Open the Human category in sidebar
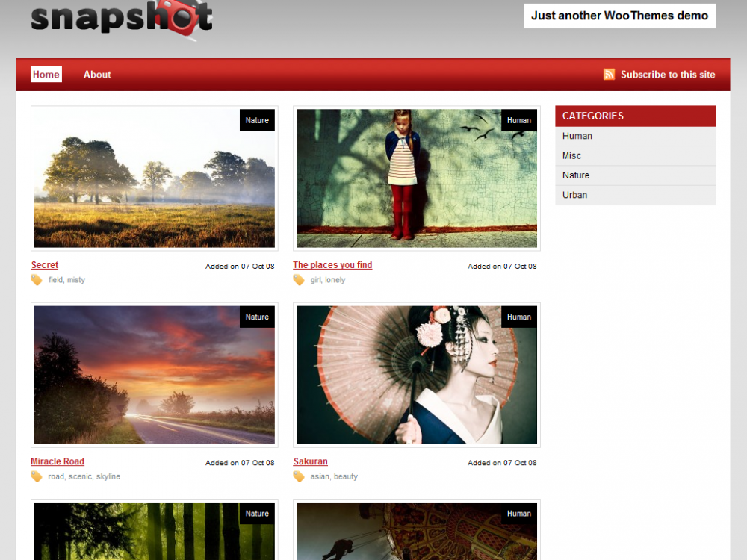747x560 pixels. click(x=635, y=136)
